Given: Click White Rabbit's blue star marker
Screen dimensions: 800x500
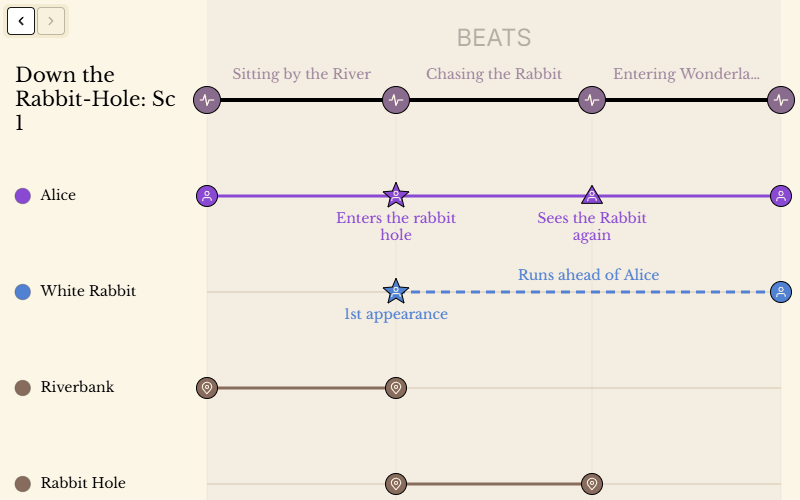Looking at the screenshot, I should coord(396,291).
